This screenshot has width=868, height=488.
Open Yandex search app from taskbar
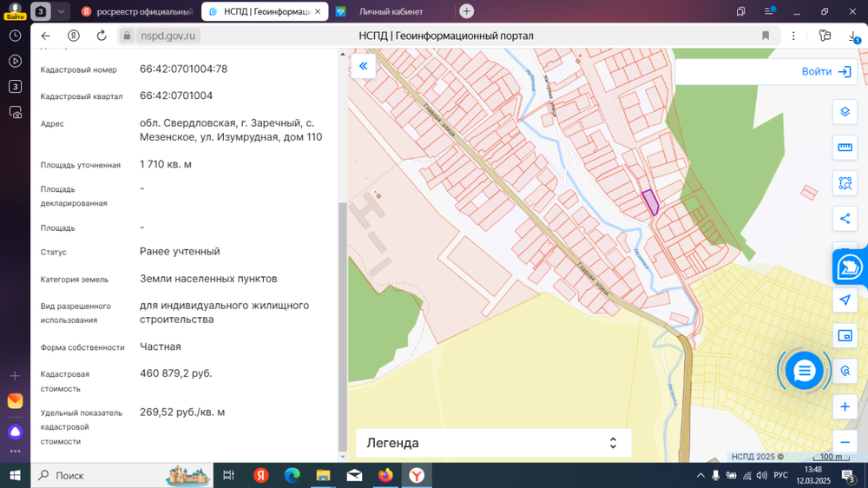click(260, 475)
